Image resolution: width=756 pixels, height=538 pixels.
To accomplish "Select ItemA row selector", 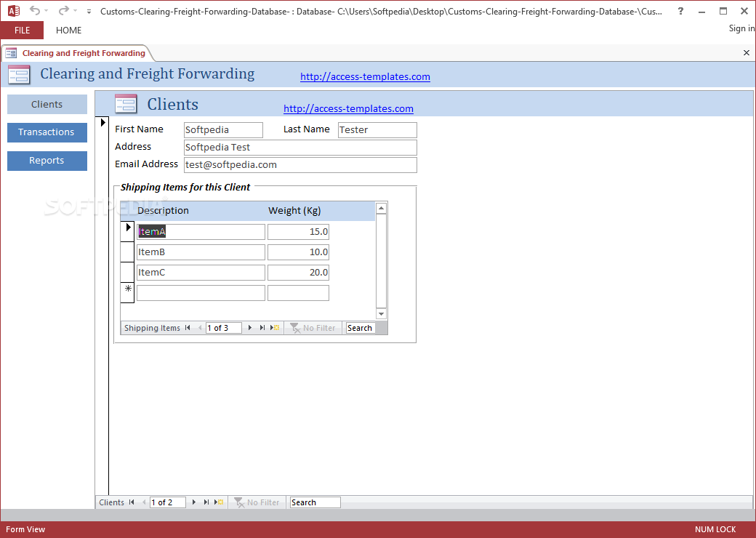I will [127, 231].
